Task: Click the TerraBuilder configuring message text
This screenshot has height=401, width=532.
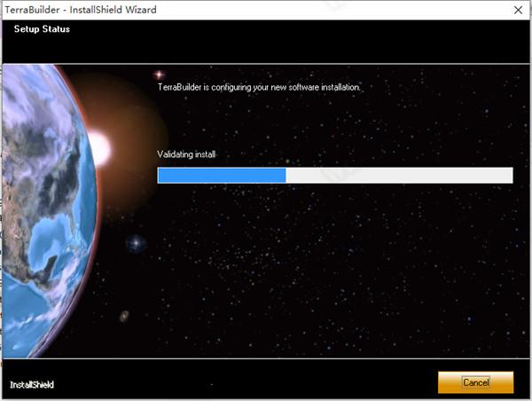Action: (x=259, y=87)
